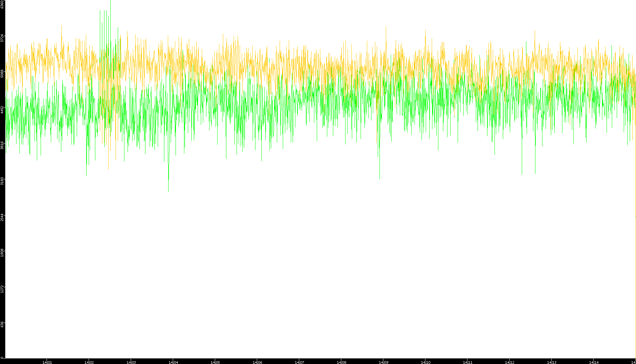636x364 pixels.
Task: Click the 14:04 time axis label
Action: point(173,362)
